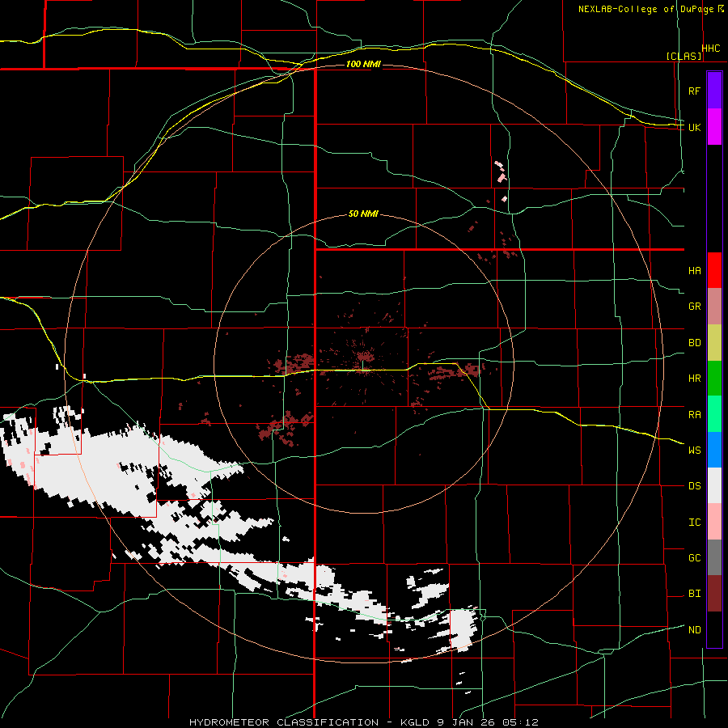Click the RF purple legend swatch
The image size is (728, 728).
pos(714,91)
